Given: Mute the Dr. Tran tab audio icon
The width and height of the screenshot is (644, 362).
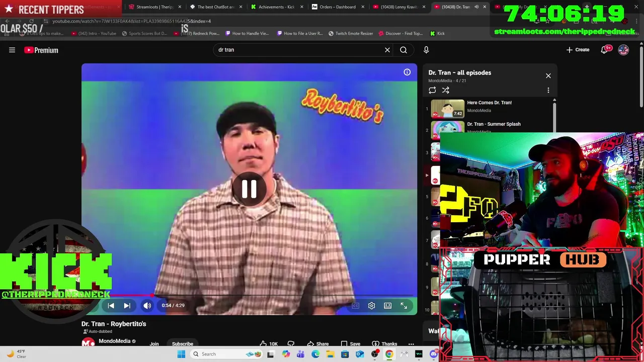Looking at the screenshot, I should (x=476, y=7).
